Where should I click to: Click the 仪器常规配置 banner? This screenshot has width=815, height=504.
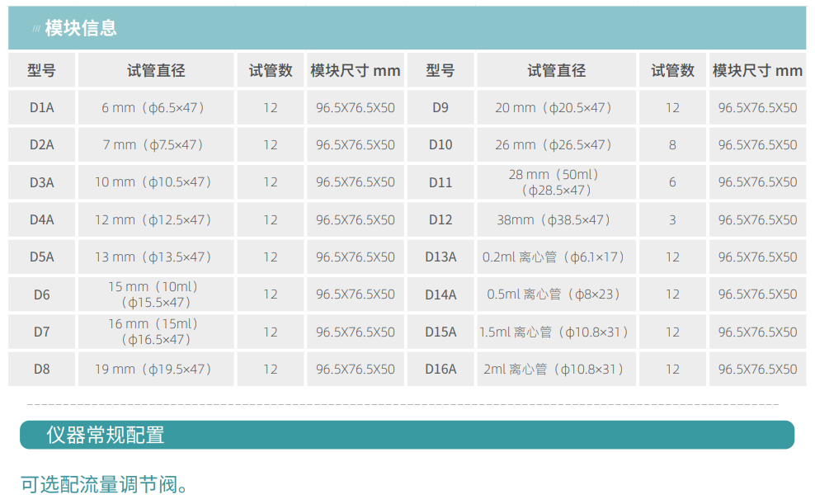coord(407,435)
